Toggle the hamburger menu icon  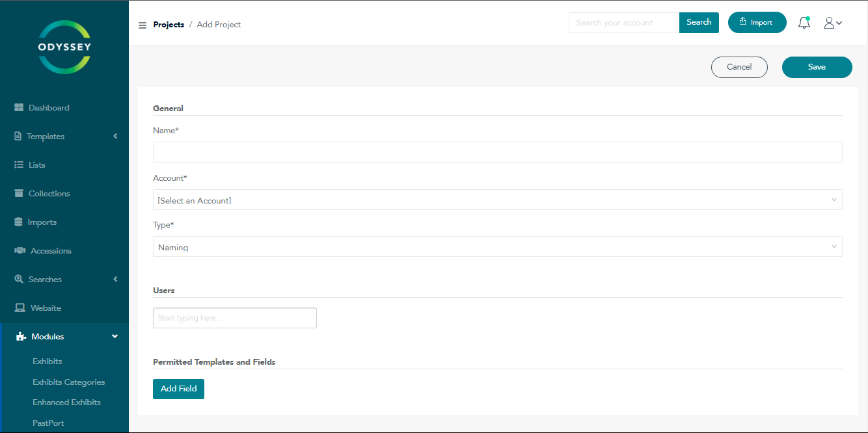coord(142,25)
